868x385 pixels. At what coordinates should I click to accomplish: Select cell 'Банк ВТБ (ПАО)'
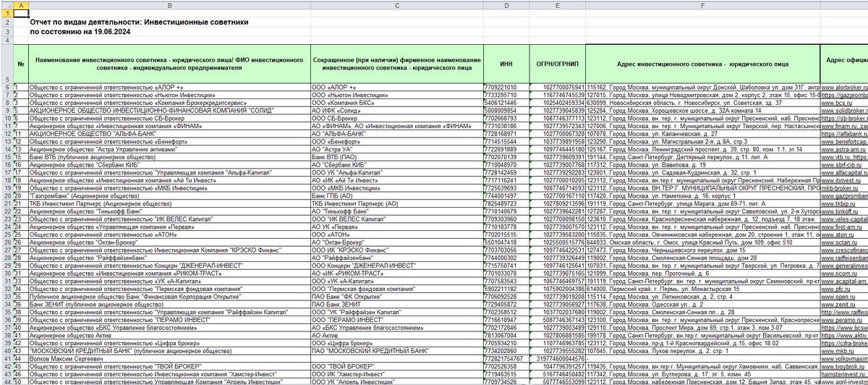click(396, 157)
